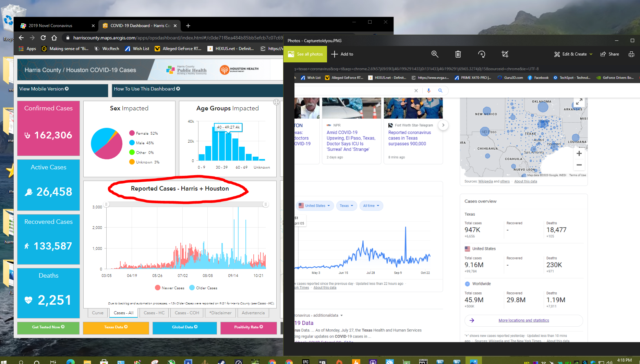640x364 pixels.
Task: Open the Alleged GeForce RT bookmark in Chrome
Action: (x=178, y=49)
